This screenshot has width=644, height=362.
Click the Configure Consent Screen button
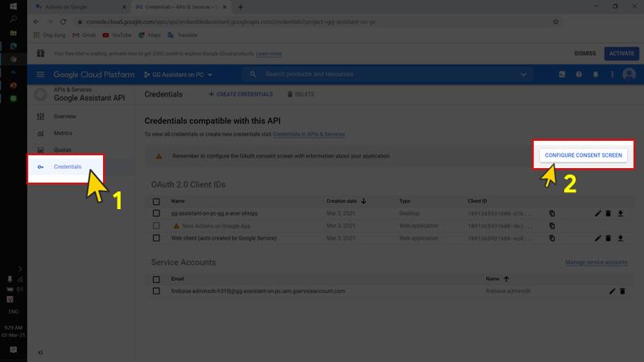point(583,154)
